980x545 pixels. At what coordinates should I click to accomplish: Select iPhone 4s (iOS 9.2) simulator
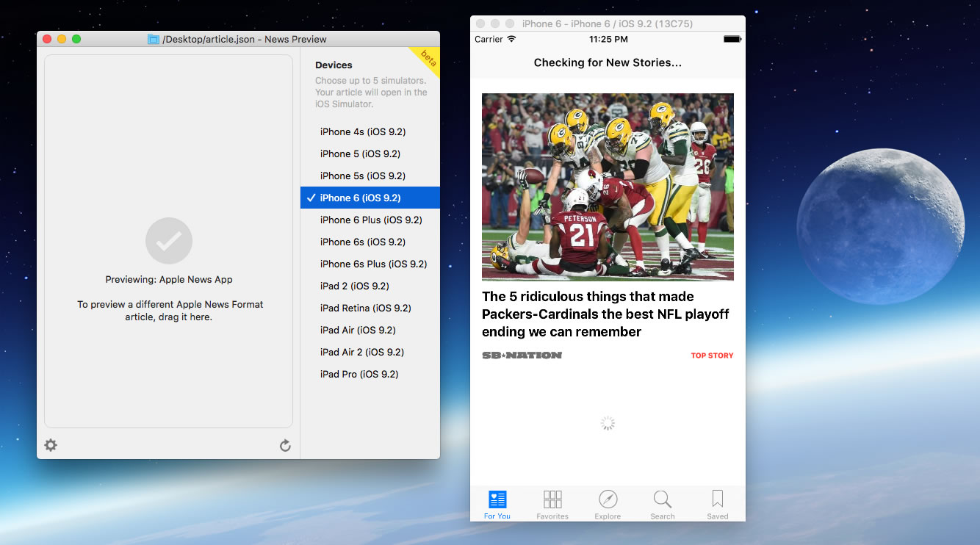[370, 131]
